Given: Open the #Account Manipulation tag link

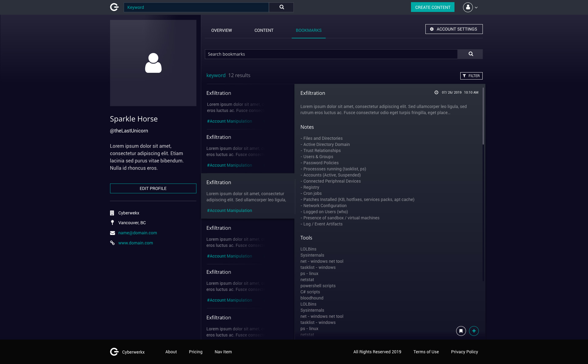Looking at the screenshot, I should 229,210.
